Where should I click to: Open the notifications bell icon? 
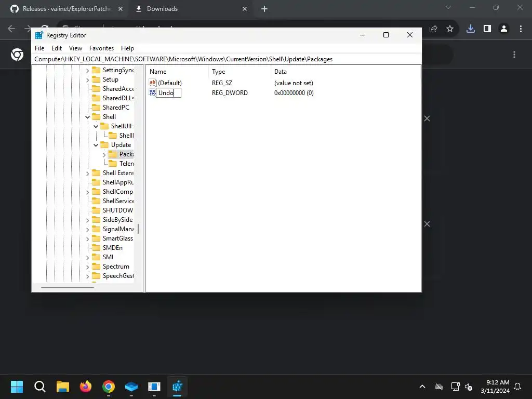pos(517,387)
